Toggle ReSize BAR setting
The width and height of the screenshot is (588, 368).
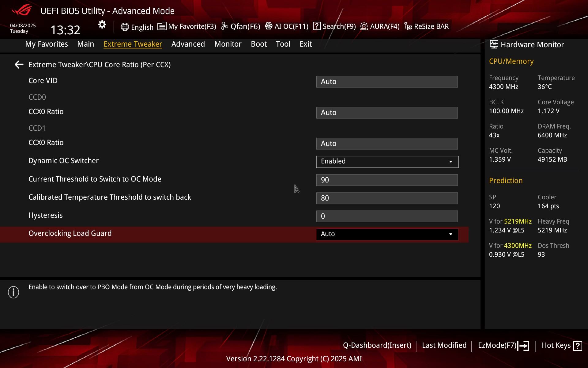pos(426,27)
